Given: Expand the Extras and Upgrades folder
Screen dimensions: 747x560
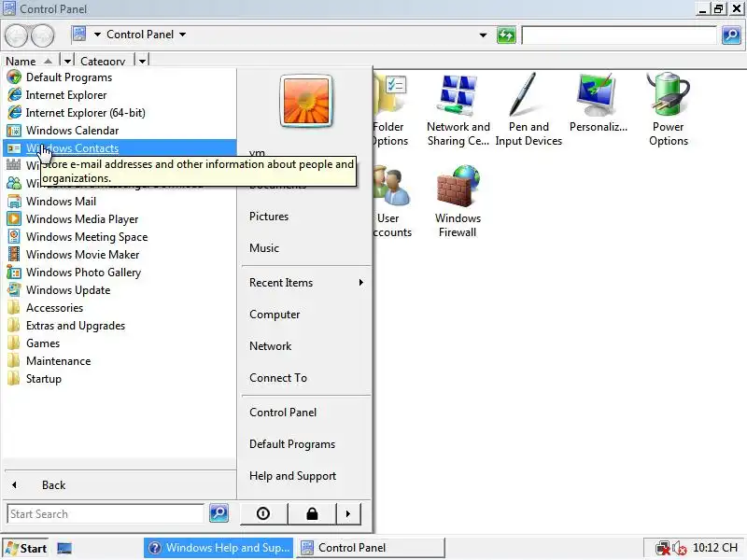Looking at the screenshot, I should click(120, 325).
